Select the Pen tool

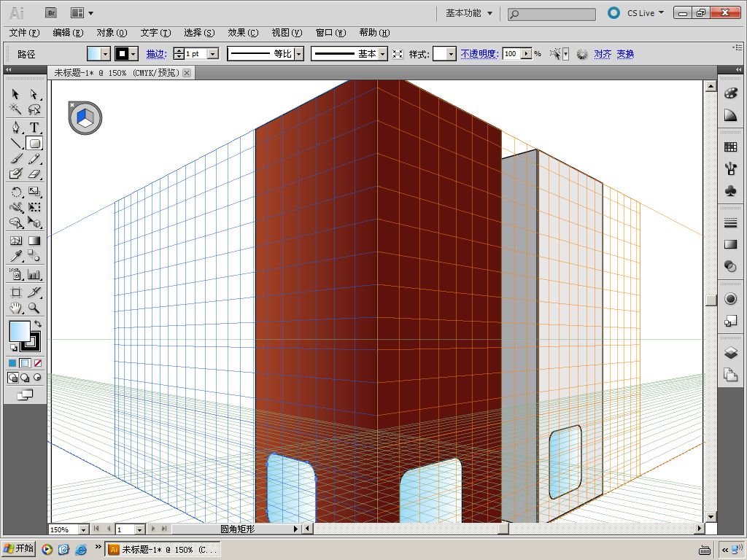[15, 128]
